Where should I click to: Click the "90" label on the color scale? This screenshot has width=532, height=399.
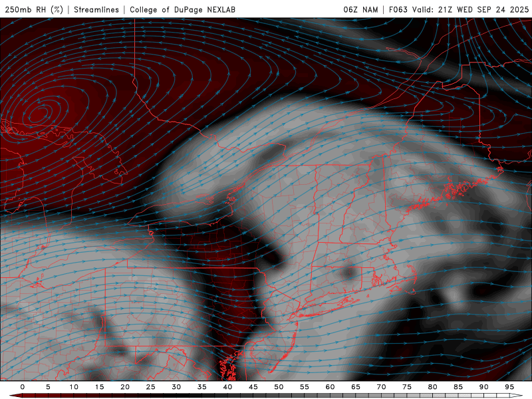pos(483,387)
